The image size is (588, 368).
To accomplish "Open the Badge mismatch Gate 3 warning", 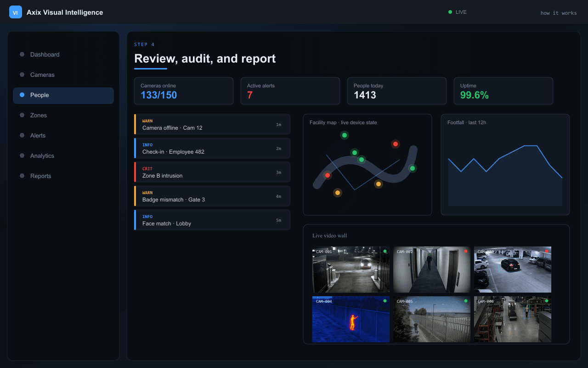I will pos(212,196).
